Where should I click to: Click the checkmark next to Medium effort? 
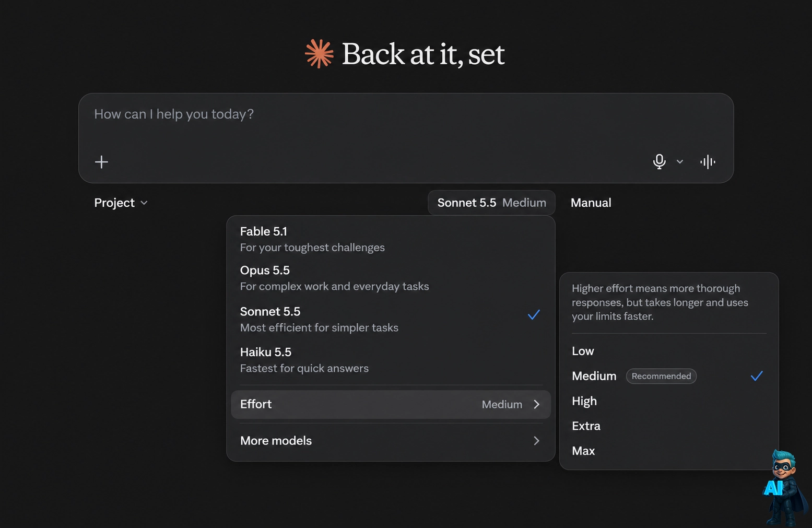(757, 376)
